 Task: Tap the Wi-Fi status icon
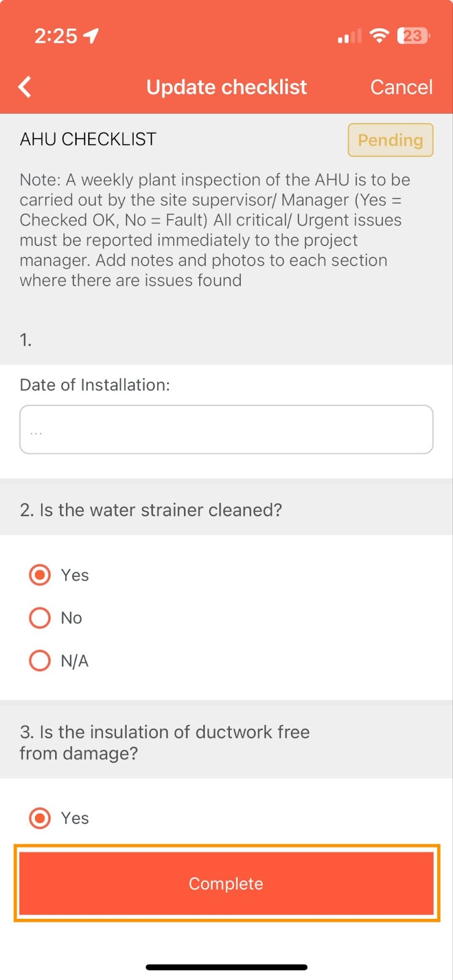tap(379, 36)
